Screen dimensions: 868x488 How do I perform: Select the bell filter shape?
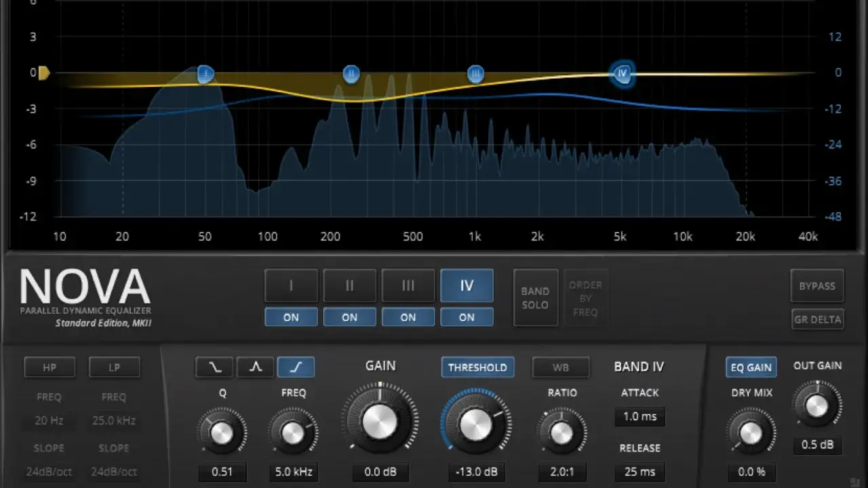255,367
